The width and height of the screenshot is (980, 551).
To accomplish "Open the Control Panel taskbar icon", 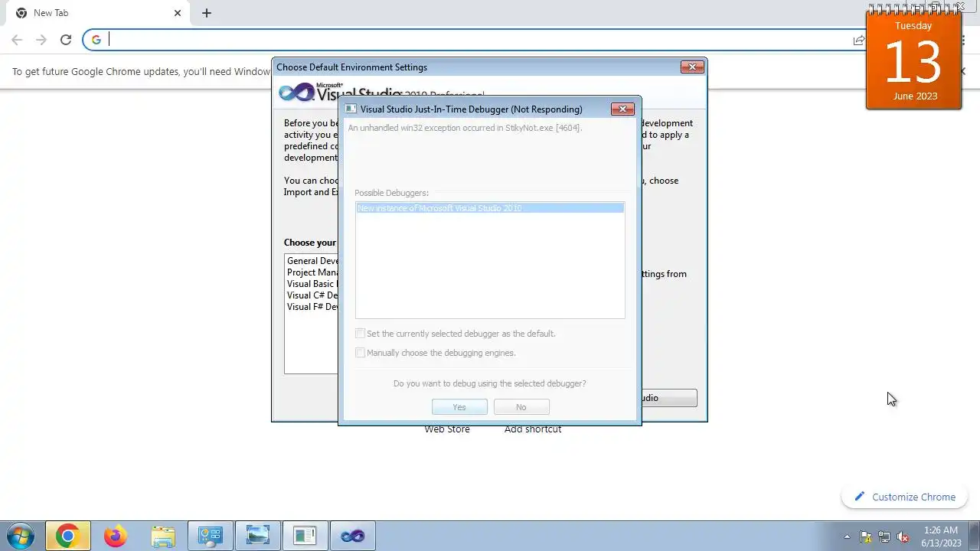I will [210, 536].
